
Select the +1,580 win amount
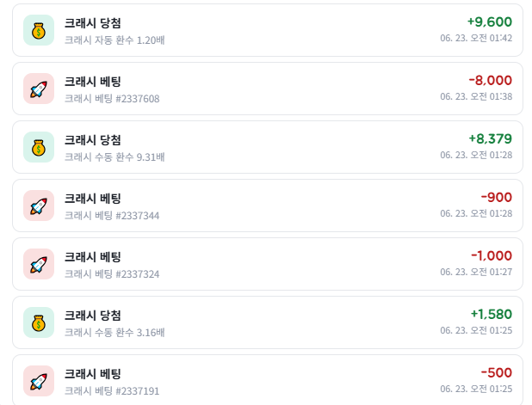point(492,315)
